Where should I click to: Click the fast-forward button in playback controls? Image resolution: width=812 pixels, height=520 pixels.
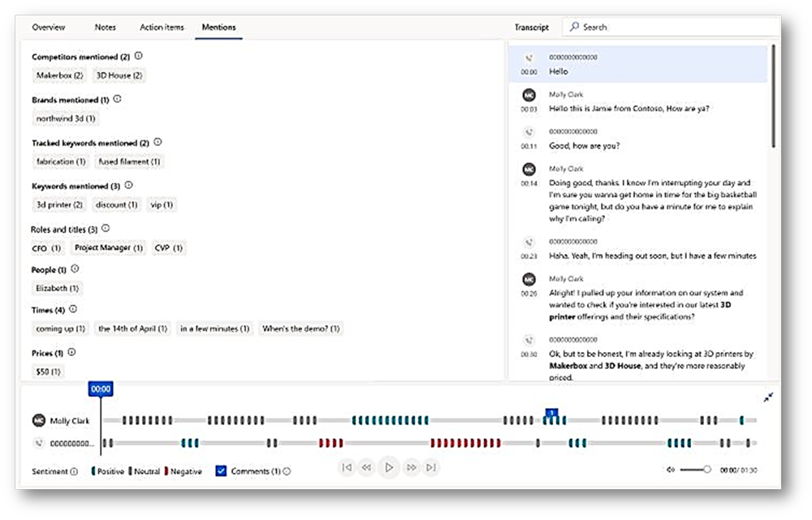coord(411,467)
